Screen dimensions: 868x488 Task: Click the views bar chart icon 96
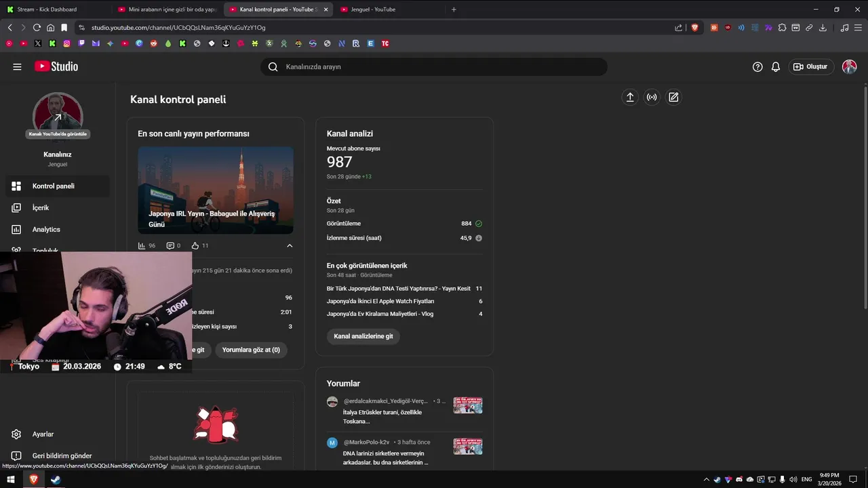tap(146, 245)
